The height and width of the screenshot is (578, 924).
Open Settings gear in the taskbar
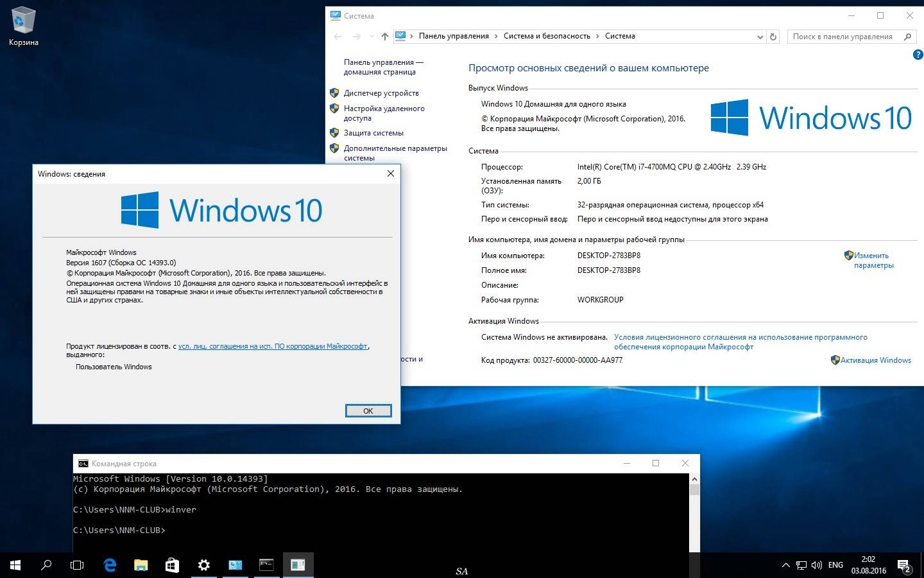[203, 565]
